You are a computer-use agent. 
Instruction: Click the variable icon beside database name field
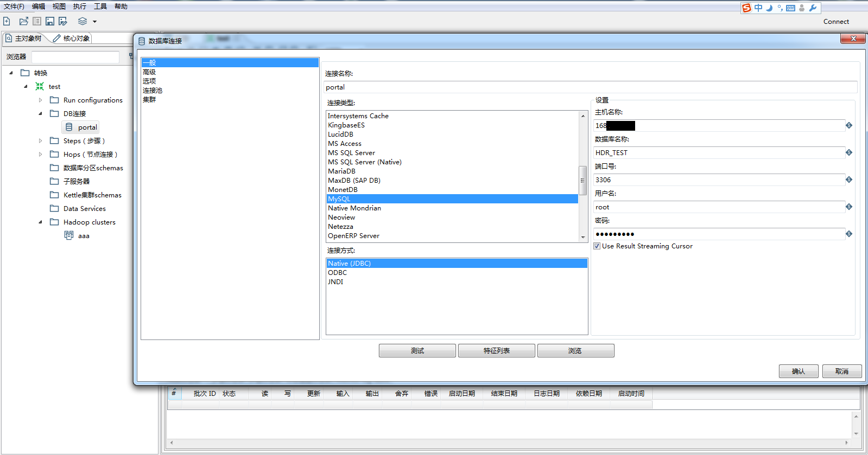[849, 152]
